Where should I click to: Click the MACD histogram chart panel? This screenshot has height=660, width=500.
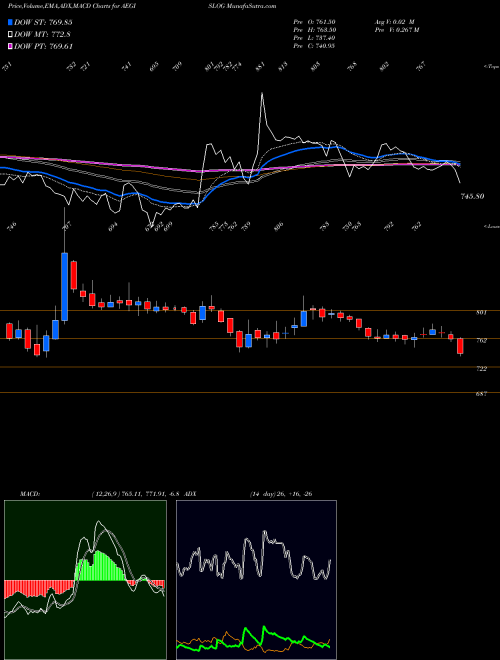pos(85,580)
